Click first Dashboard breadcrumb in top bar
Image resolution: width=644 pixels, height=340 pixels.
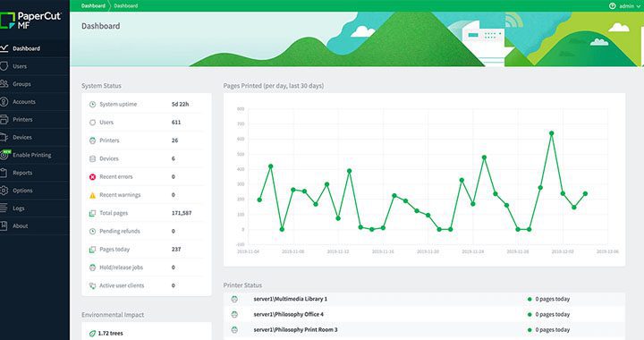(93, 5)
